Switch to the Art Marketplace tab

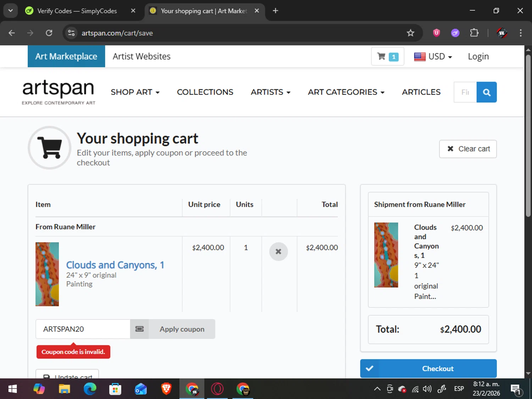coord(66,56)
